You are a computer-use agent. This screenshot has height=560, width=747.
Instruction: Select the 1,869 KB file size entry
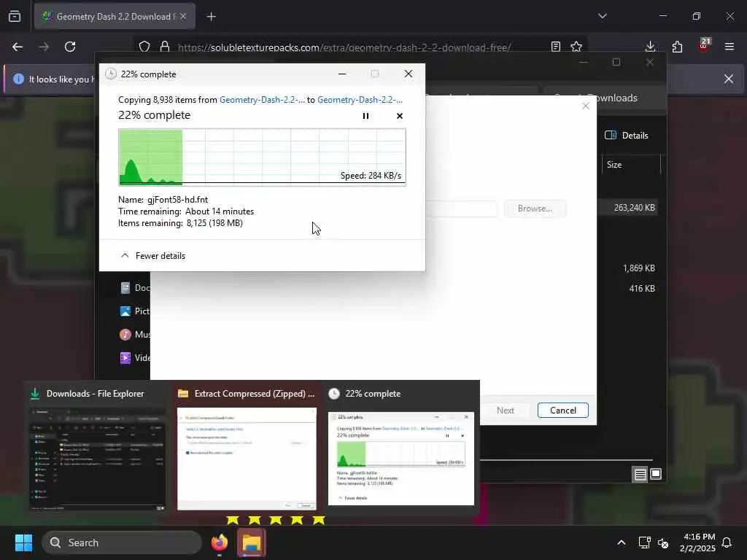tap(638, 268)
